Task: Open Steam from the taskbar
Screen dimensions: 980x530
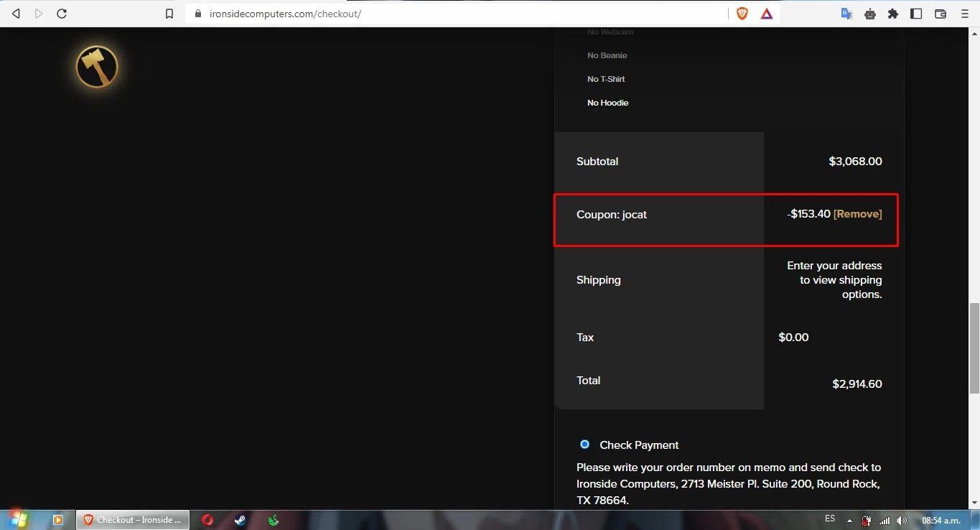Action: click(241, 520)
